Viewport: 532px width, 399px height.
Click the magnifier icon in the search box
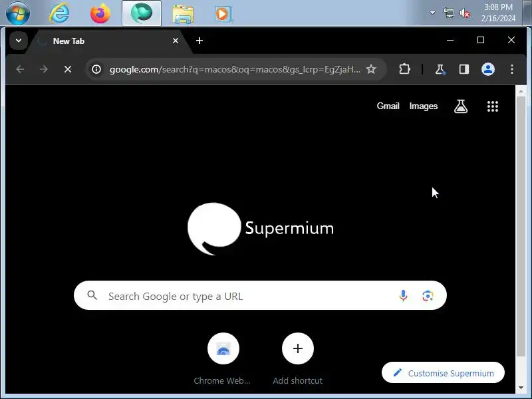92,295
